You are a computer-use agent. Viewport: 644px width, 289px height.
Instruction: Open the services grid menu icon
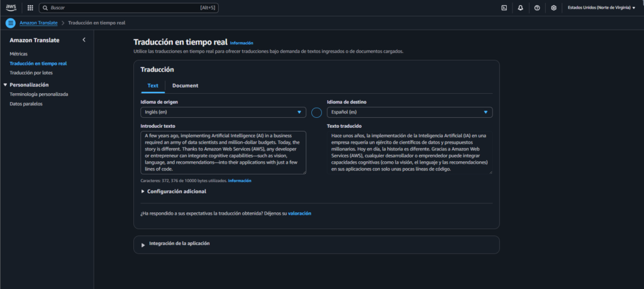pos(30,8)
